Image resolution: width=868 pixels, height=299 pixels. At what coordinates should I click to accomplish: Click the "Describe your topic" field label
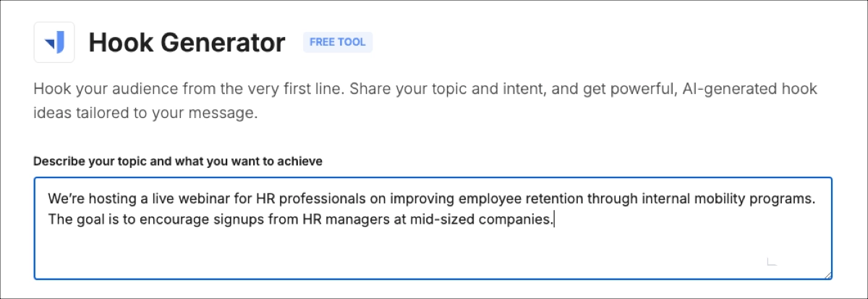click(x=178, y=161)
